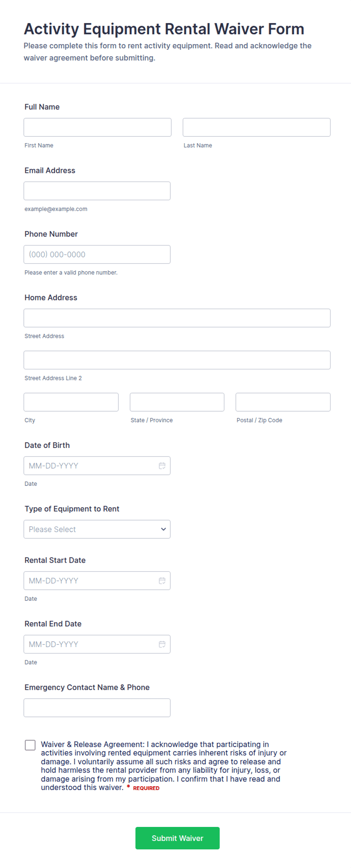Click the waiver agreement paragraph text
Image resolution: width=351 pixels, height=868 pixels.
[164, 766]
